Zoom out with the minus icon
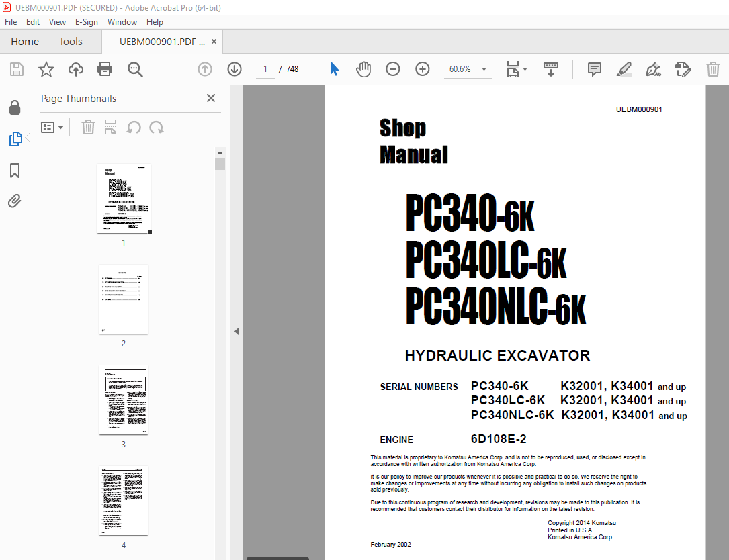Screen dimensions: 729x560 [393, 69]
